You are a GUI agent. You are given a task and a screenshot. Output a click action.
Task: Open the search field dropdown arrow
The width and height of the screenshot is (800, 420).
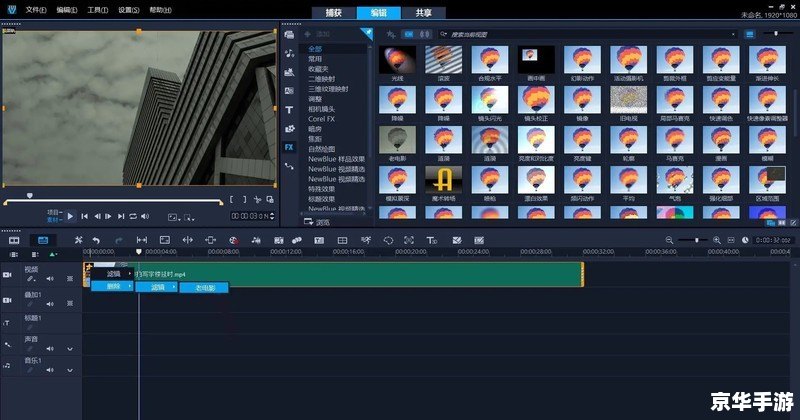click(x=733, y=34)
